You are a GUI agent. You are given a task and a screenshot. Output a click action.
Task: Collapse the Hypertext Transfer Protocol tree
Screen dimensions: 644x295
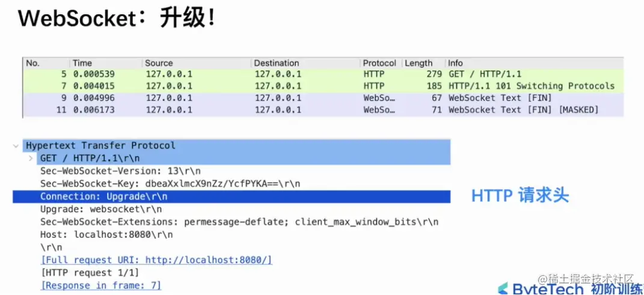16,145
